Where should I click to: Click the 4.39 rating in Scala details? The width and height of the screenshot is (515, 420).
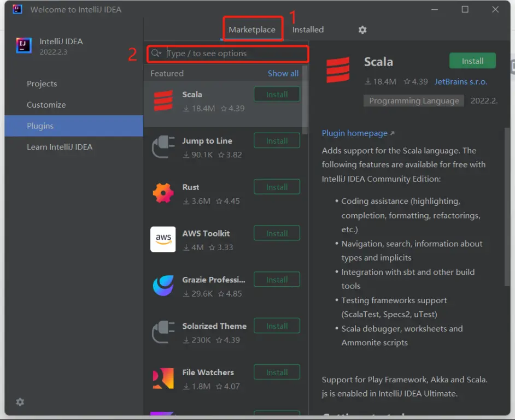[x=416, y=81]
